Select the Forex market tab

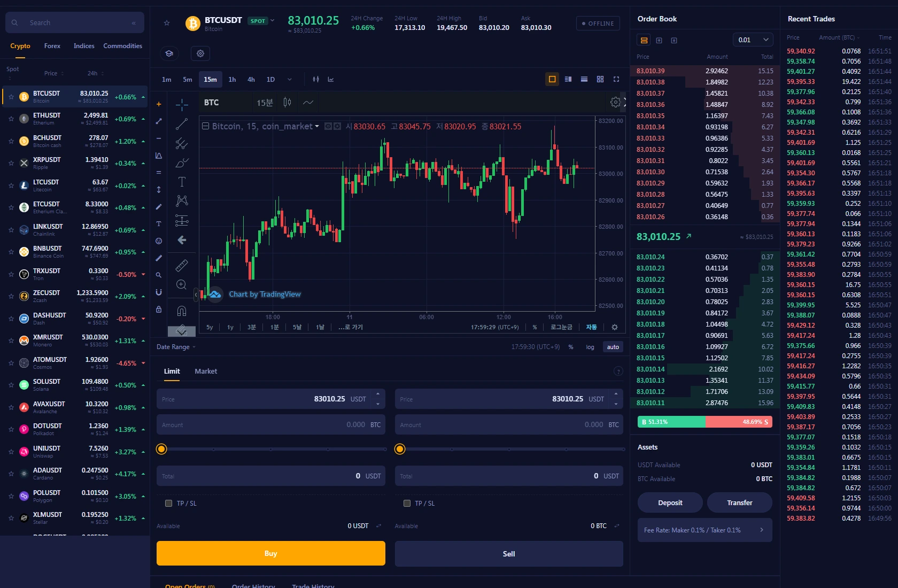pos(52,46)
